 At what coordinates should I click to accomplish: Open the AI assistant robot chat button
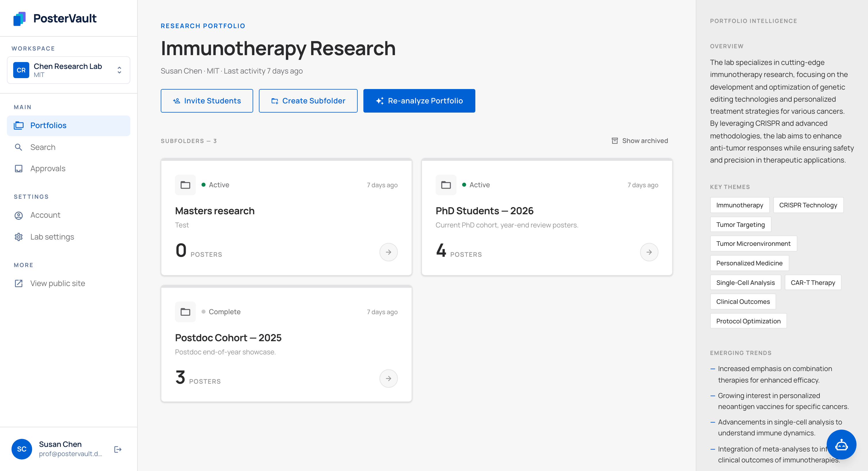(x=841, y=445)
